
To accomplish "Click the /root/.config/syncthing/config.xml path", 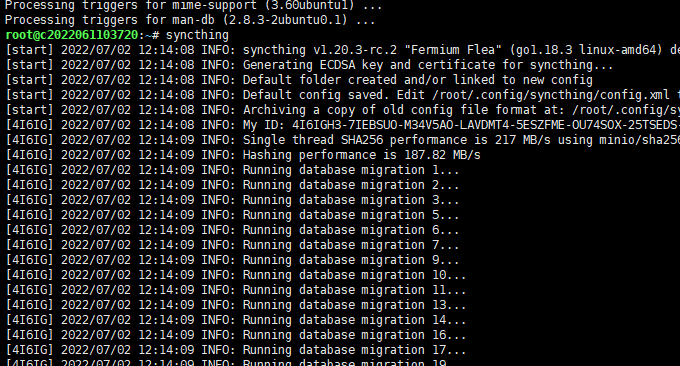I will [x=551, y=95].
